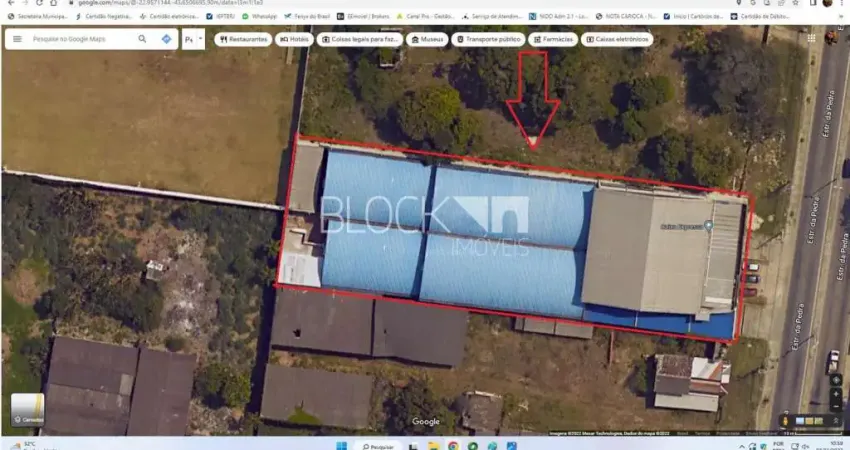Open 'Secretaria Municipa...' bookmark

point(37,17)
